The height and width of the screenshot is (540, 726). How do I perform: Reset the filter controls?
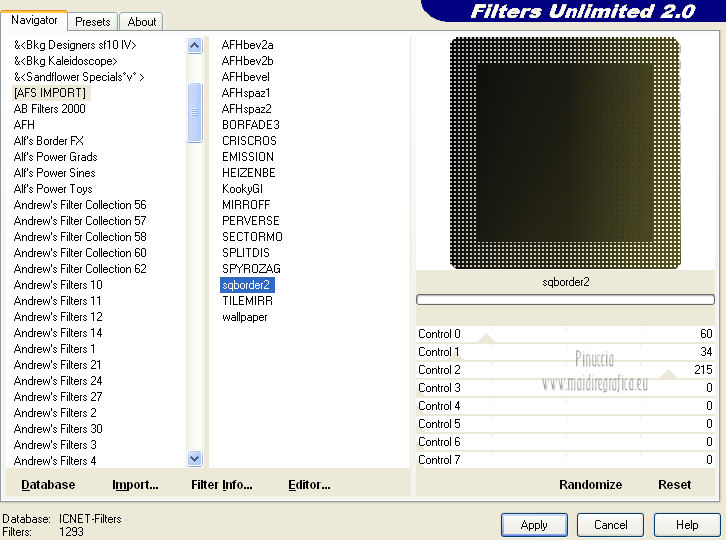[x=674, y=484]
